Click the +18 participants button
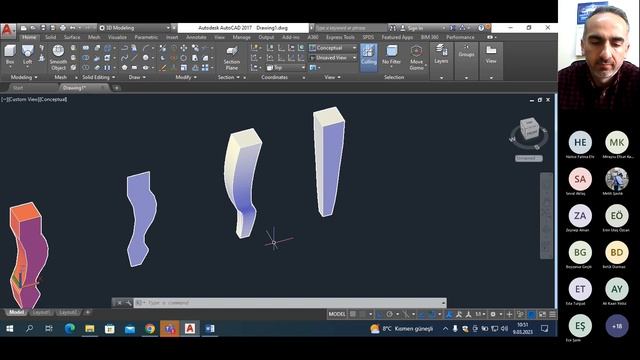The height and width of the screenshot is (360, 640). 617,326
